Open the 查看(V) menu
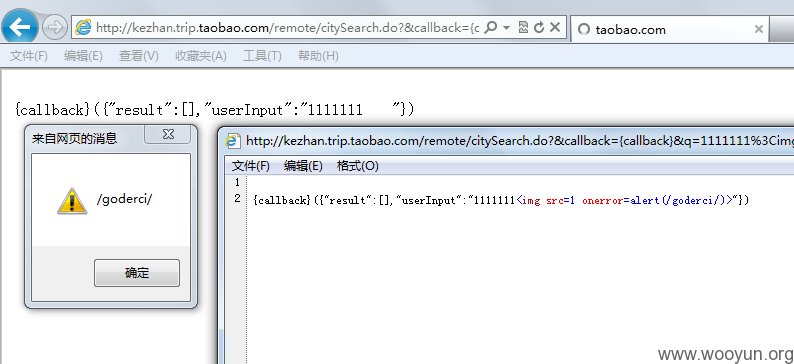794x364 pixels. [x=138, y=56]
